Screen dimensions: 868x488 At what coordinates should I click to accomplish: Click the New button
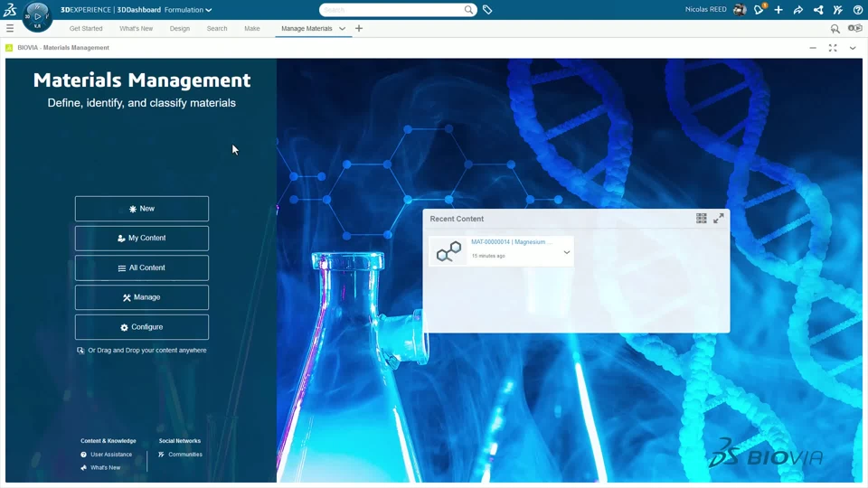142,209
